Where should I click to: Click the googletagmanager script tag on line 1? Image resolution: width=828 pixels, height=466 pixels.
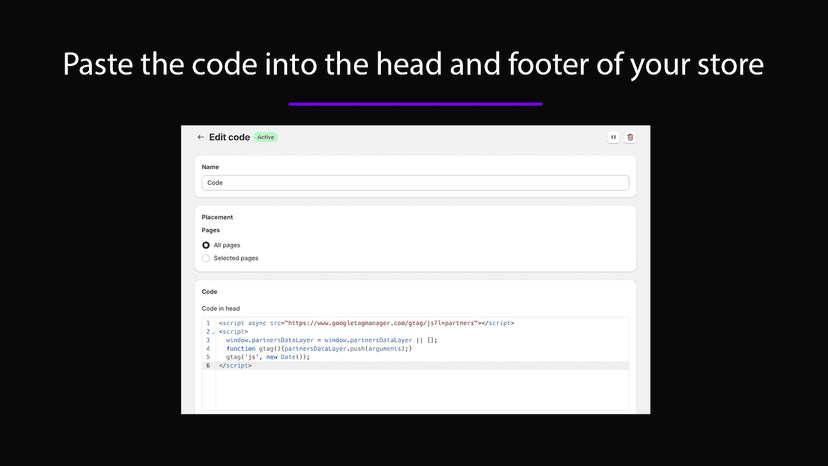point(366,323)
